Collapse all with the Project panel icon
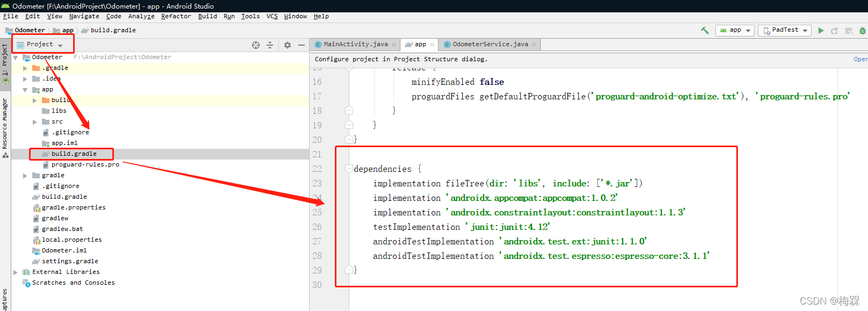The height and width of the screenshot is (311, 868). tap(270, 45)
